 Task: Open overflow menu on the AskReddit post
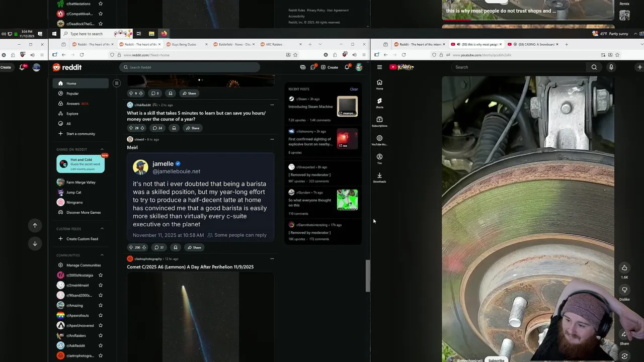272,105
